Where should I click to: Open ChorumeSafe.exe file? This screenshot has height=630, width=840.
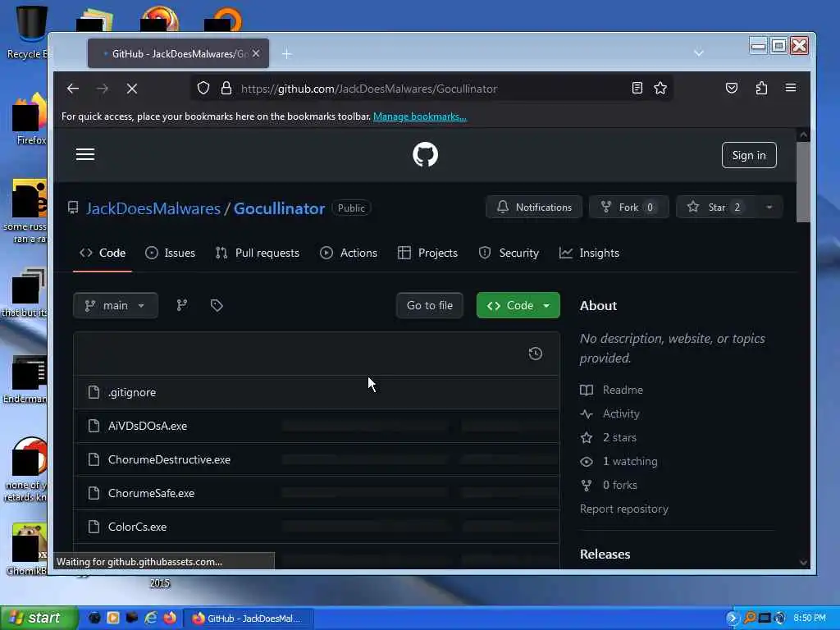tap(151, 493)
